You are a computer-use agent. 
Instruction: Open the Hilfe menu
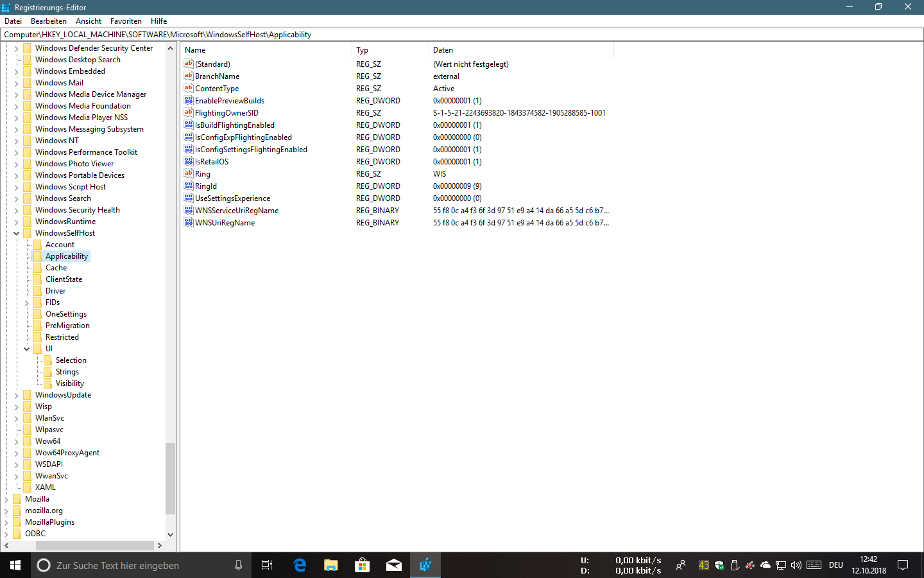tap(159, 21)
